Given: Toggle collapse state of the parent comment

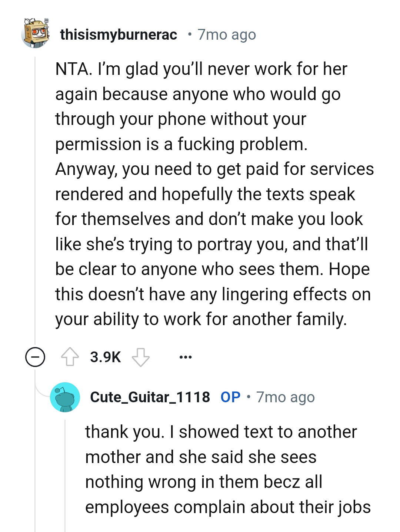Looking at the screenshot, I should (x=34, y=357).
